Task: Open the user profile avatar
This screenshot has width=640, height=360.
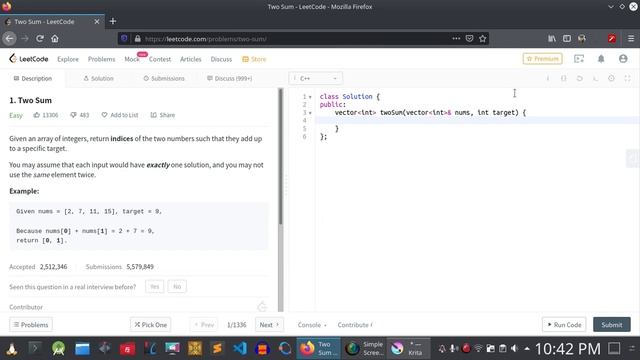Action: [623, 59]
